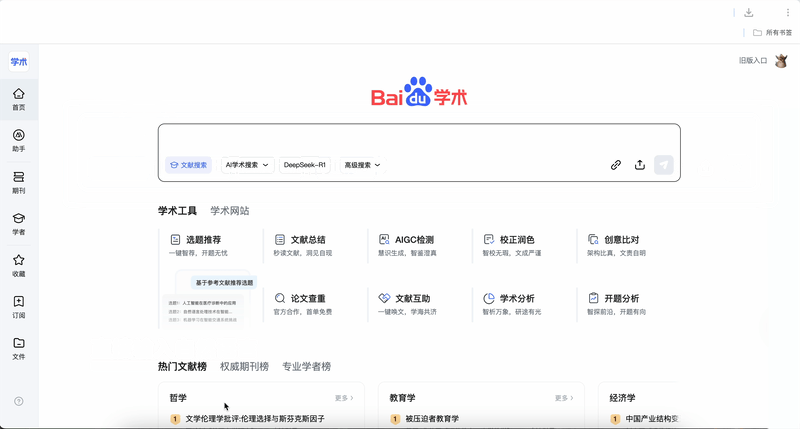Toggle the DeepSeek-R1 model option
800x429 pixels.
(304, 165)
